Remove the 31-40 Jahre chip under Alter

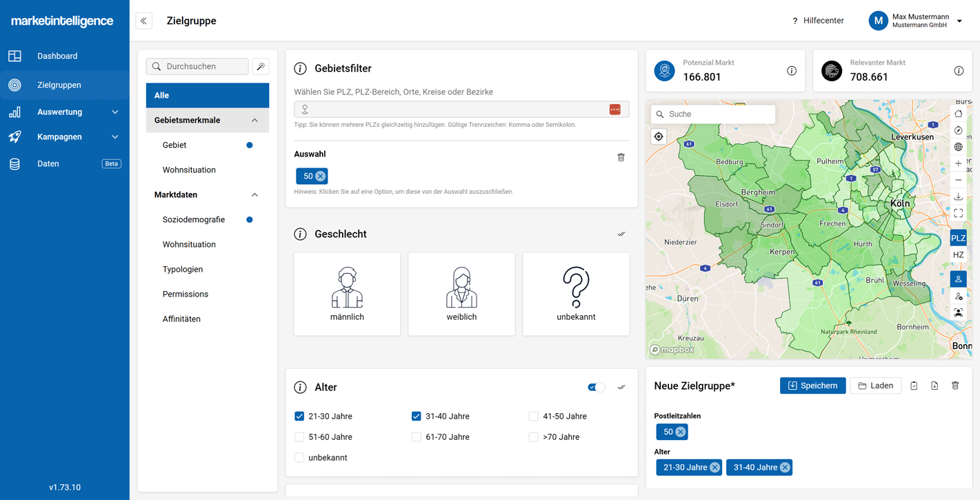pyautogui.click(x=786, y=467)
